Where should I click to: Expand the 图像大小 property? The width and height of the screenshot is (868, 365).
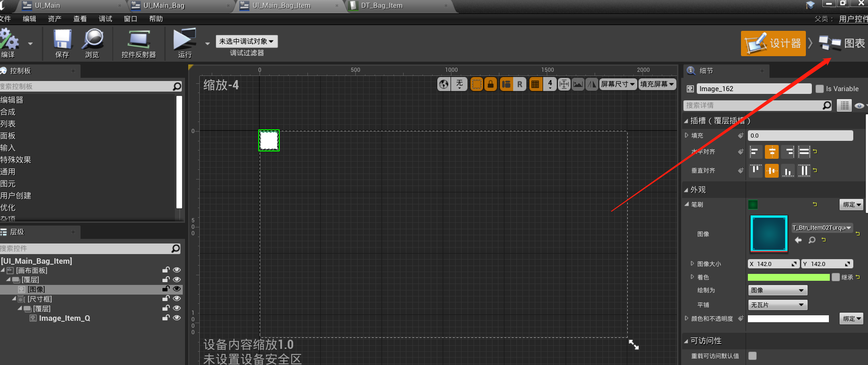point(692,264)
